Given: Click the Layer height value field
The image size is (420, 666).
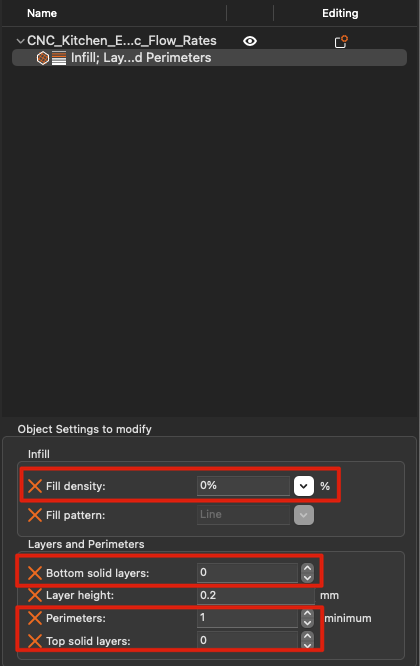Looking at the screenshot, I should click(x=256, y=595).
